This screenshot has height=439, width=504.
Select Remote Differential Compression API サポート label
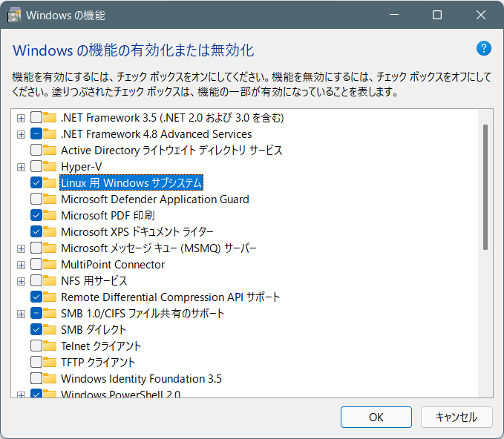click(171, 297)
